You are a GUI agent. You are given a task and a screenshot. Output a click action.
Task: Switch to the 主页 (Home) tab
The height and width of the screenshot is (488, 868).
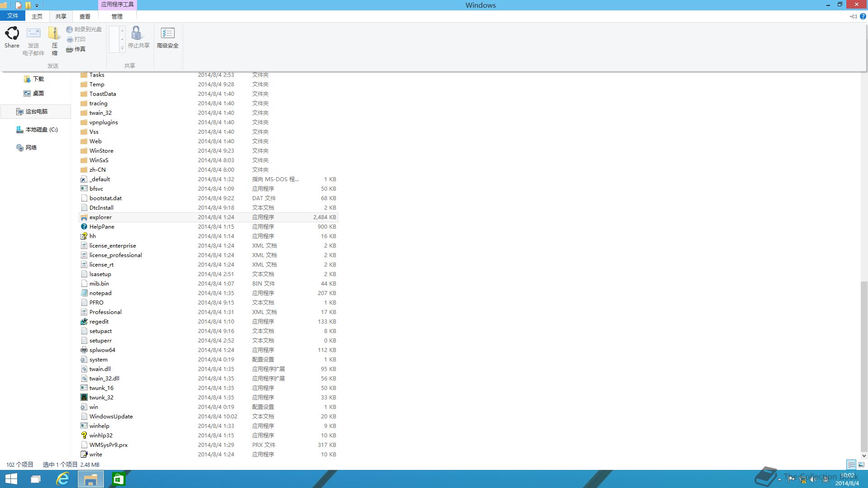click(x=37, y=16)
